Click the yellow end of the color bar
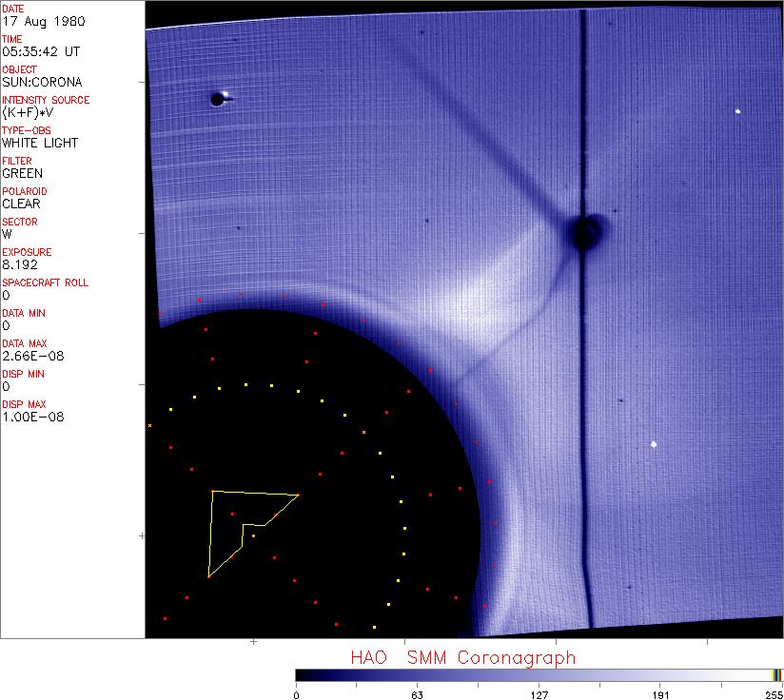Viewport: 784px width, 700px height. pyautogui.click(x=775, y=675)
